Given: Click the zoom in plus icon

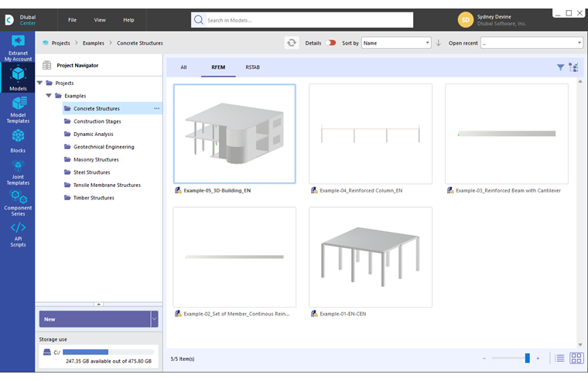Looking at the screenshot, I should tap(538, 359).
